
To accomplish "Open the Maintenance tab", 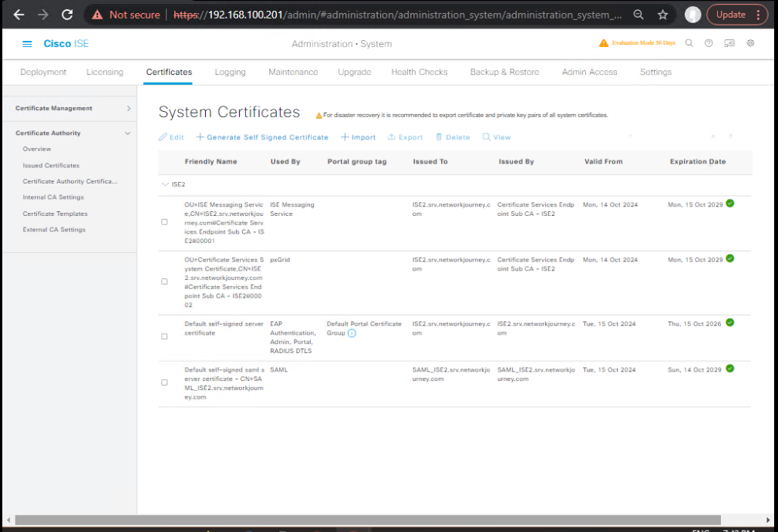I will coord(293,72).
